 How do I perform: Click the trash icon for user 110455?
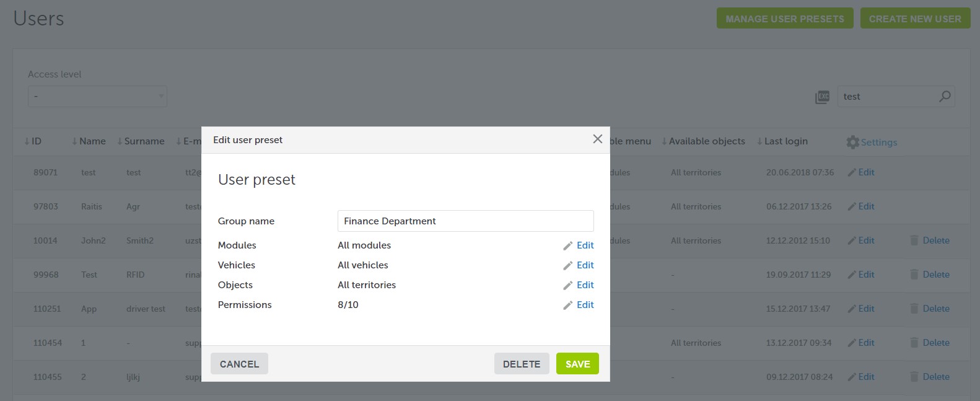[x=914, y=377]
